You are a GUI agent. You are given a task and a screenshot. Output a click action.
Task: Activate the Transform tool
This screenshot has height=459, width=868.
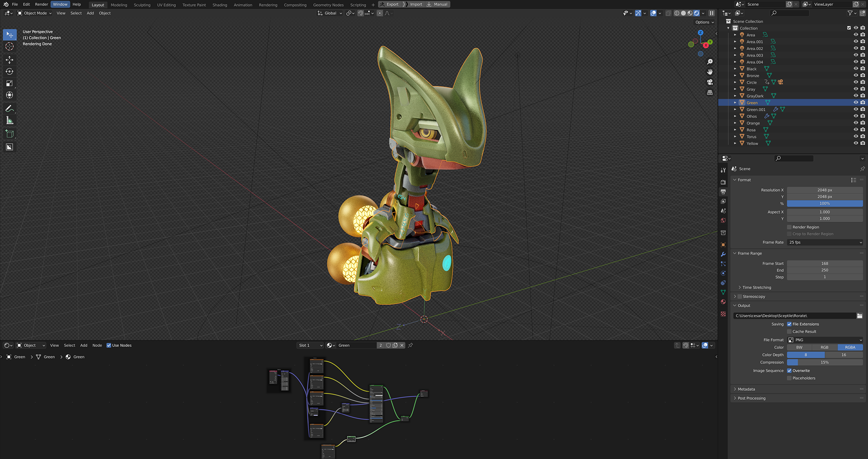pos(9,95)
